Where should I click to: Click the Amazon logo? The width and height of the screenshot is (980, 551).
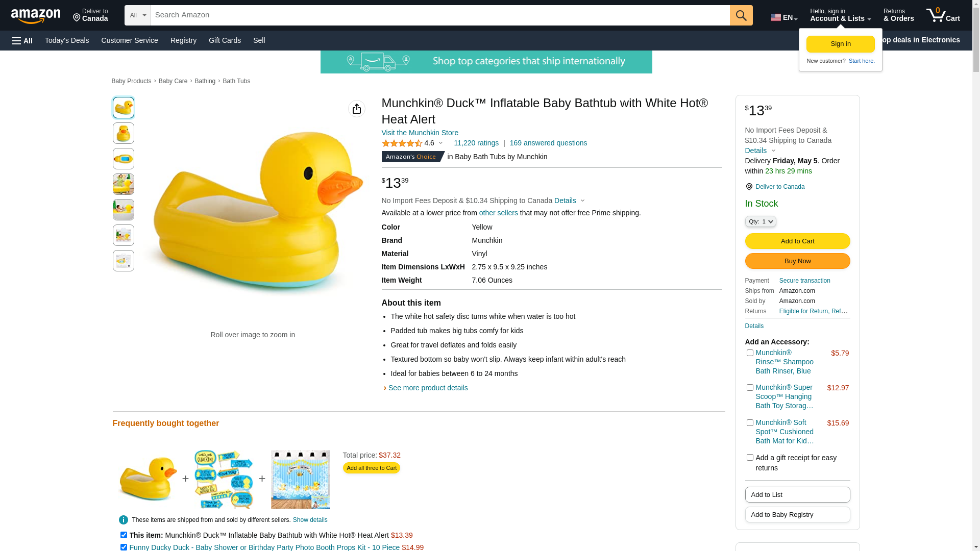click(x=36, y=16)
